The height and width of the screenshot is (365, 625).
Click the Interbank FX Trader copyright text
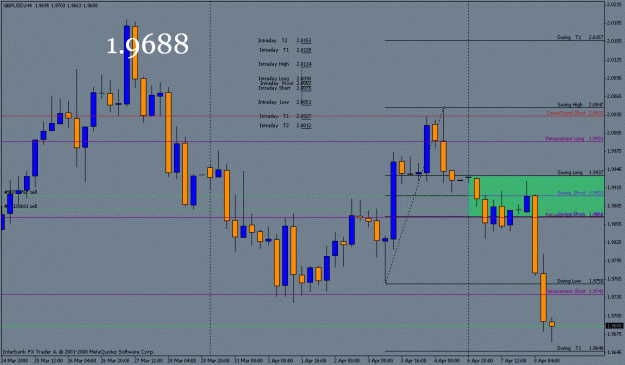78,352
